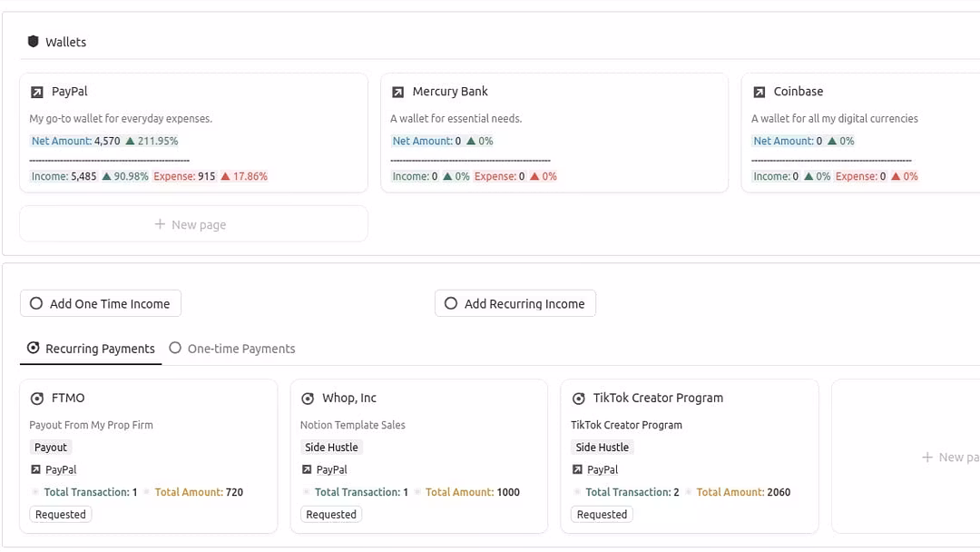Click the Requested button on TikTok card
This screenshot has height=552, width=980.
tap(602, 514)
